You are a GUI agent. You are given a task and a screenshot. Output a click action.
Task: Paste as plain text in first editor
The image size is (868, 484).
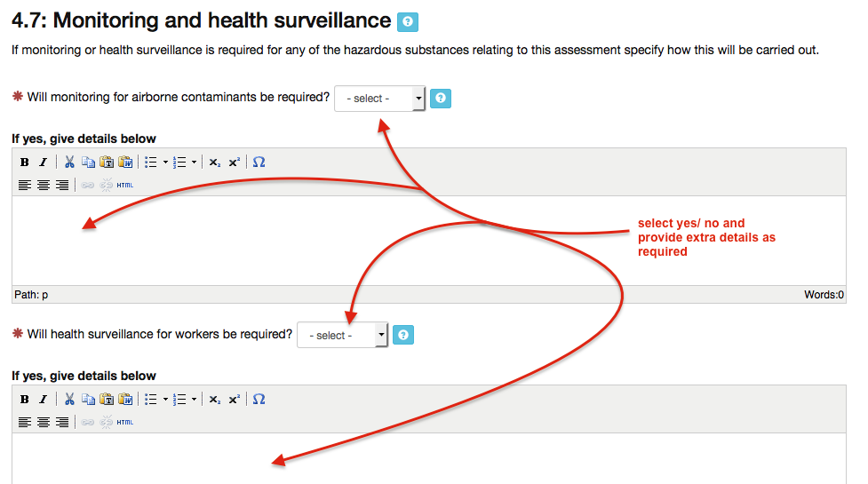107,163
